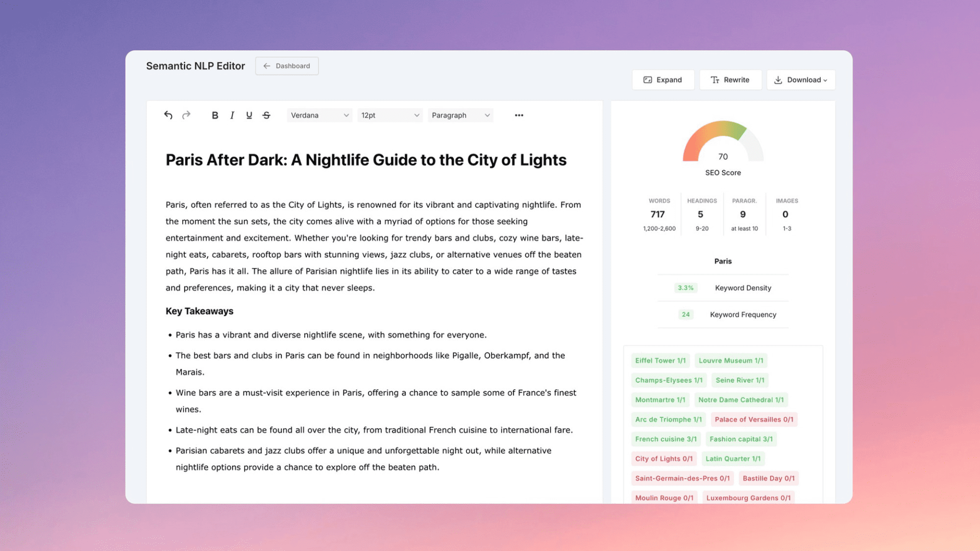Select the Rewrite menu item
980x551 pixels.
[730, 80]
